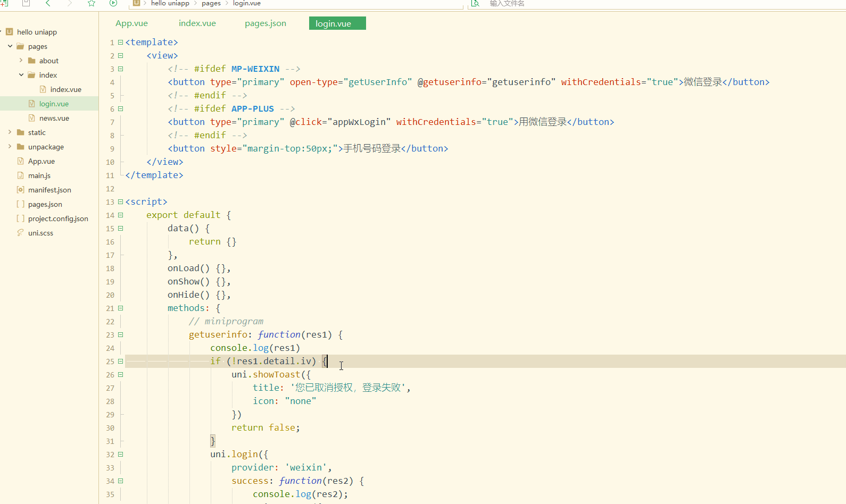Collapse the template fold marker on line 1
Image resolution: width=846 pixels, height=504 pixels.
pyautogui.click(x=120, y=42)
